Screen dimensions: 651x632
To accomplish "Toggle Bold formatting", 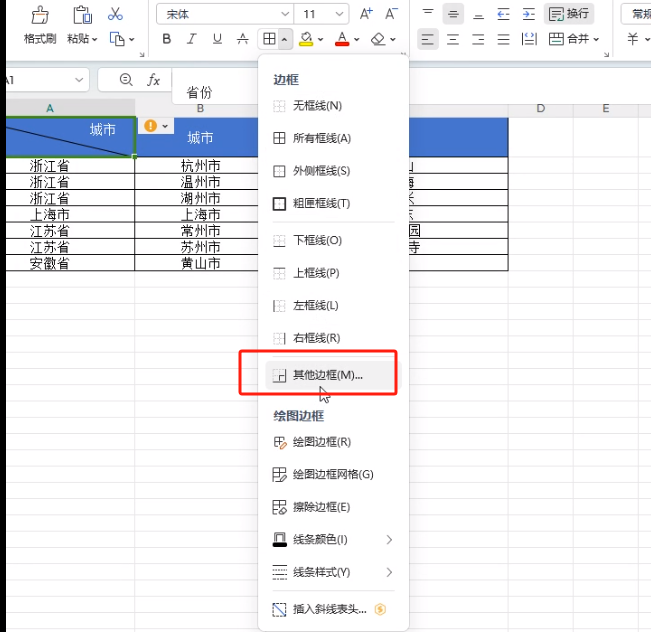I will click(166, 39).
